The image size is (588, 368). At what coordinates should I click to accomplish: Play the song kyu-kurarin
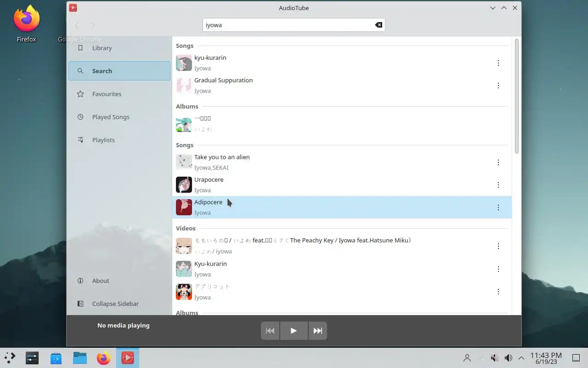pos(342,63)
